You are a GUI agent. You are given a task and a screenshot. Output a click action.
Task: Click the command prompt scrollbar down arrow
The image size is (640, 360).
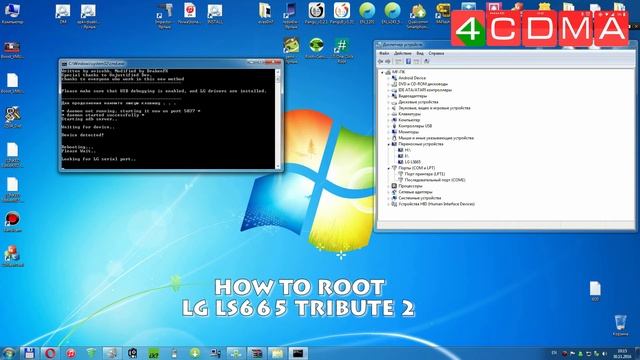278,166
